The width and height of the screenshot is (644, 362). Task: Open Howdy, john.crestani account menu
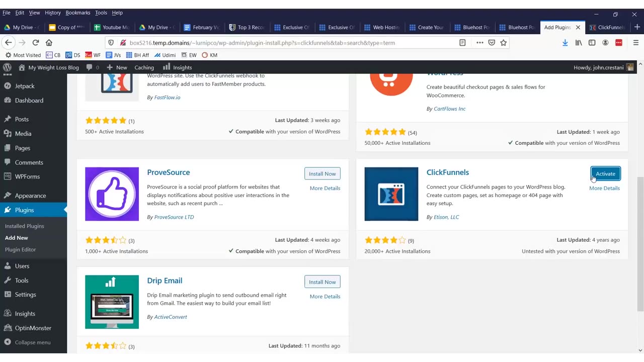tap(604, 67)
